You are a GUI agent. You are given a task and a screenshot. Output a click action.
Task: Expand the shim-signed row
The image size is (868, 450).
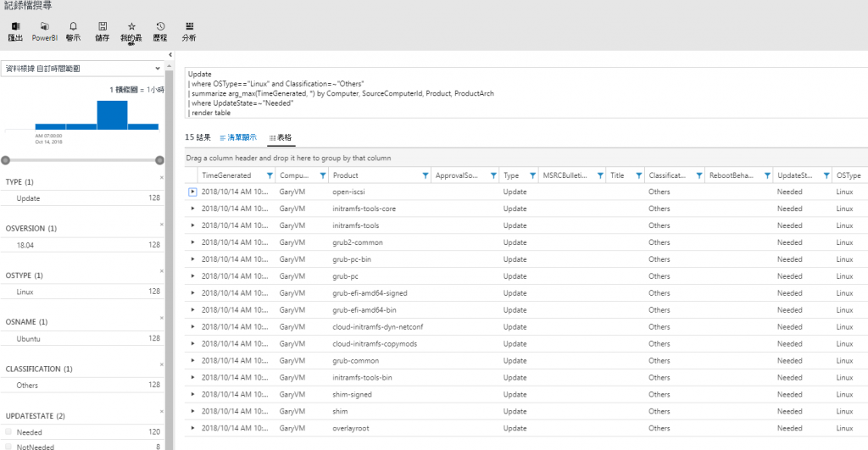coord(192,394)
